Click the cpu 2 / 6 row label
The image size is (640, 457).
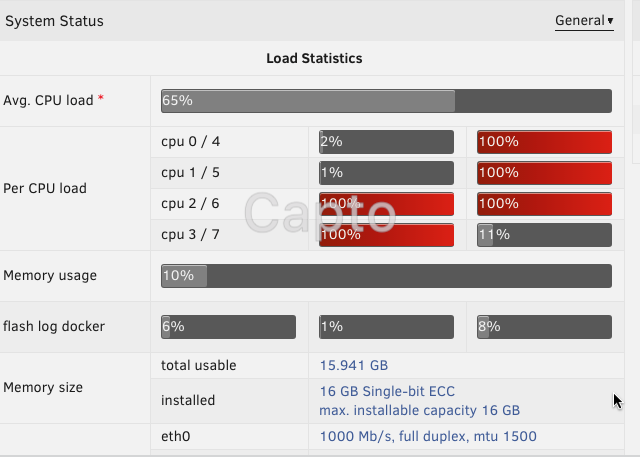point(190,204)
